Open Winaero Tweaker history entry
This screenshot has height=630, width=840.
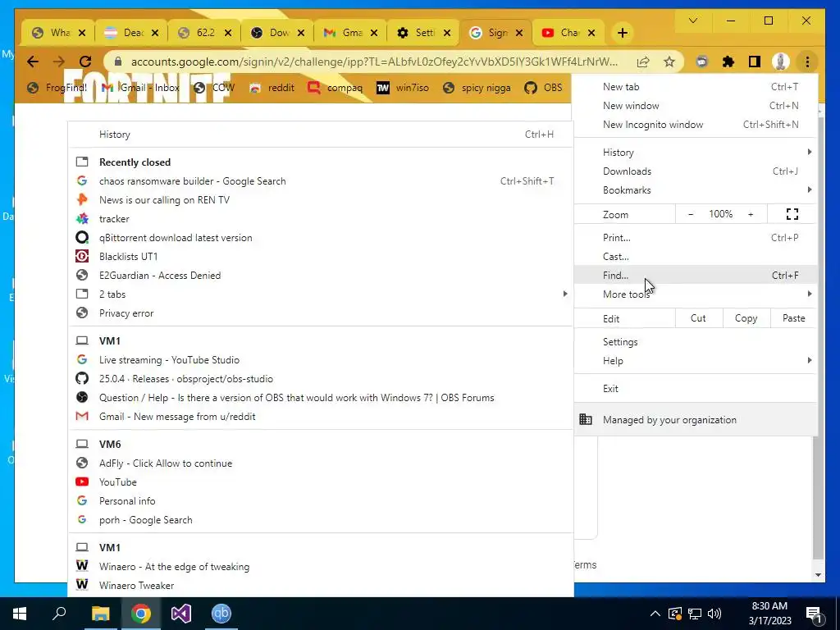[321, 586]
